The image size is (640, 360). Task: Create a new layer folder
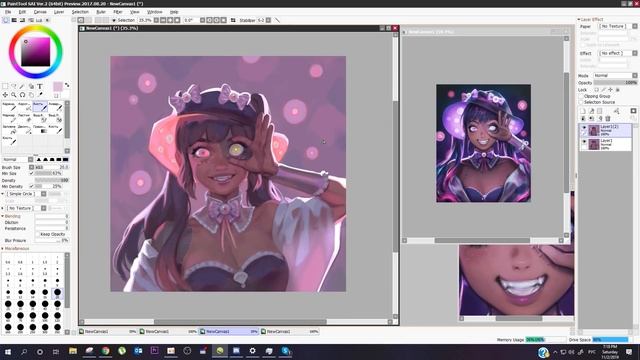[x=600, y=111]
